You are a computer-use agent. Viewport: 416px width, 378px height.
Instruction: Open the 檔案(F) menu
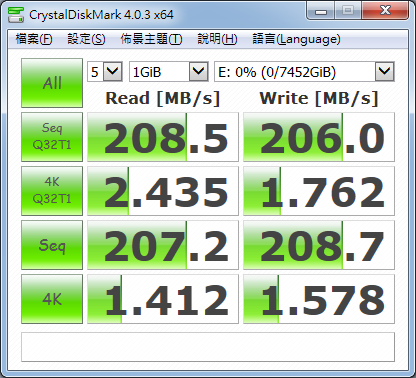pyautogui.click(x=34, y=39)
